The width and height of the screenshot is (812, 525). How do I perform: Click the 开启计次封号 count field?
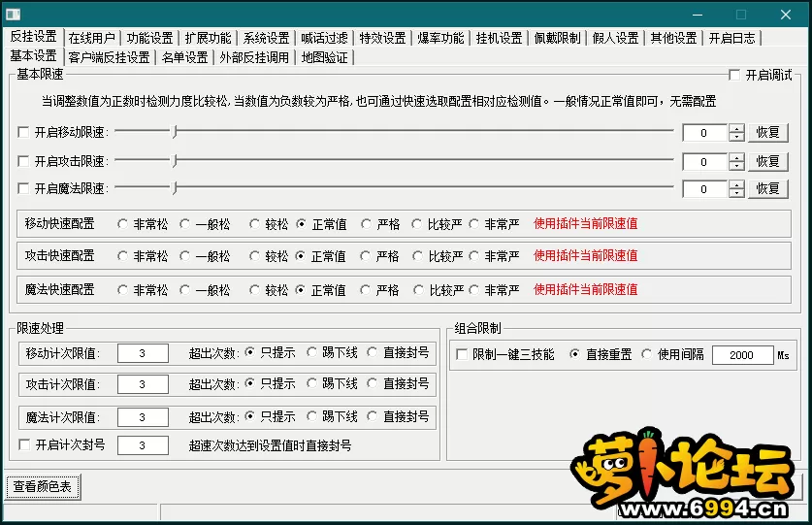[143, 445]
